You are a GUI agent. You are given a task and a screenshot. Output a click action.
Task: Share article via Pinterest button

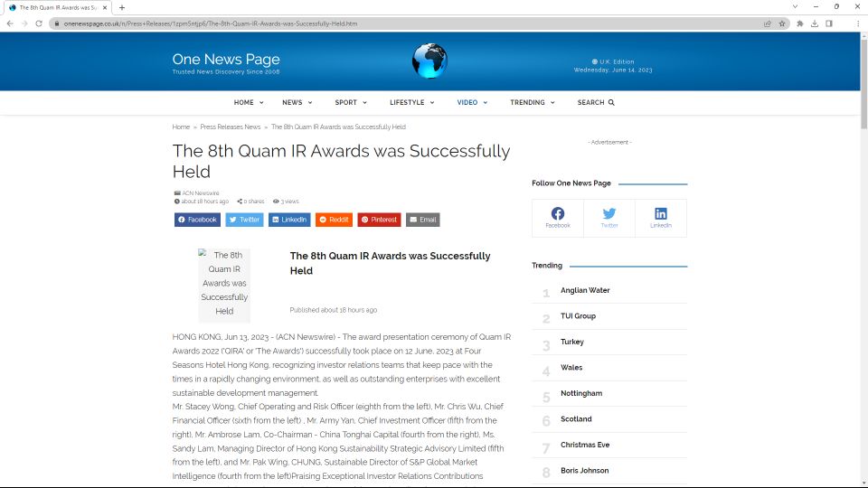tap(379, 220)
